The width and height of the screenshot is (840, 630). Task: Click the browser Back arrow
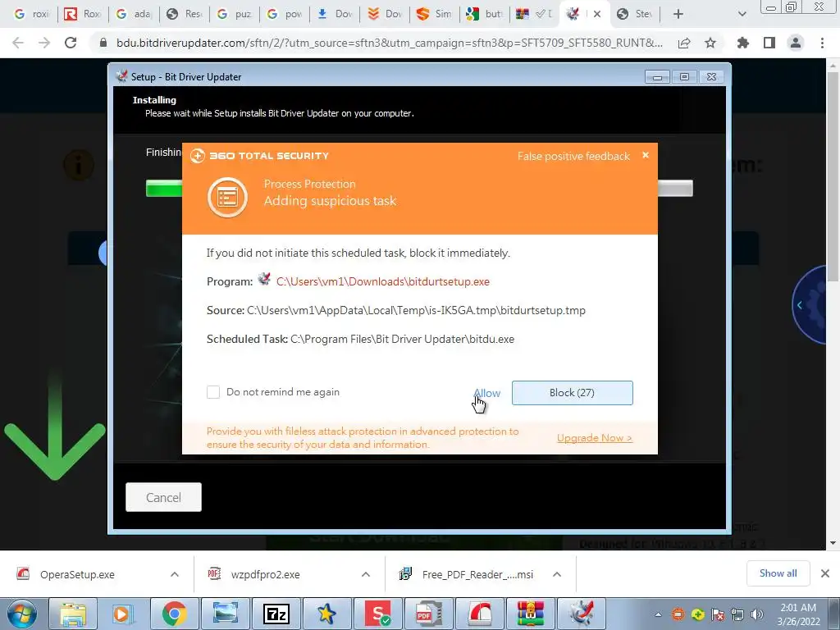pyautogui.click(x=18, y=43)
